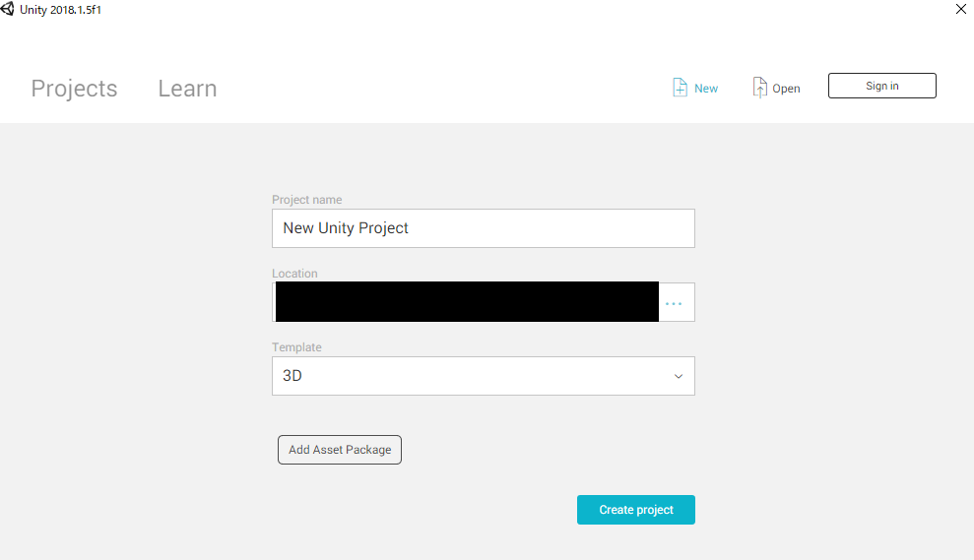Image resolution: width=974 pixels, height=560 pixels.
Task: Click the Unity logo in title bar
Action: click(x=9, y=9)
